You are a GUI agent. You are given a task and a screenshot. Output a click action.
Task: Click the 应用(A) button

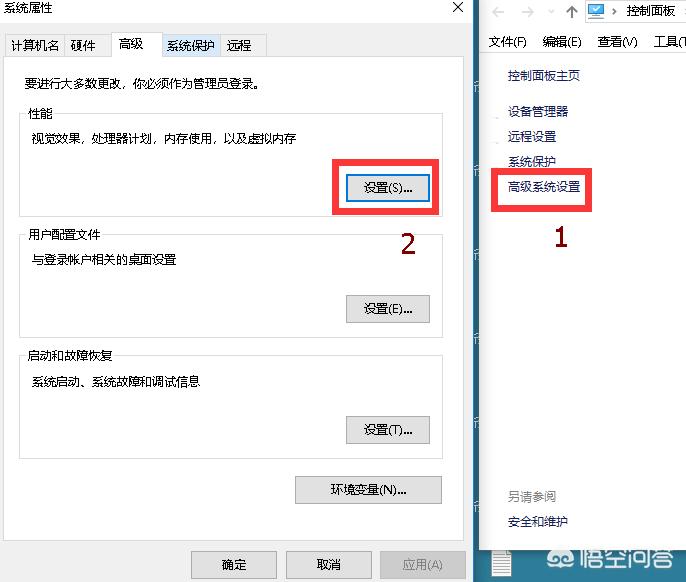click(423, 565)
